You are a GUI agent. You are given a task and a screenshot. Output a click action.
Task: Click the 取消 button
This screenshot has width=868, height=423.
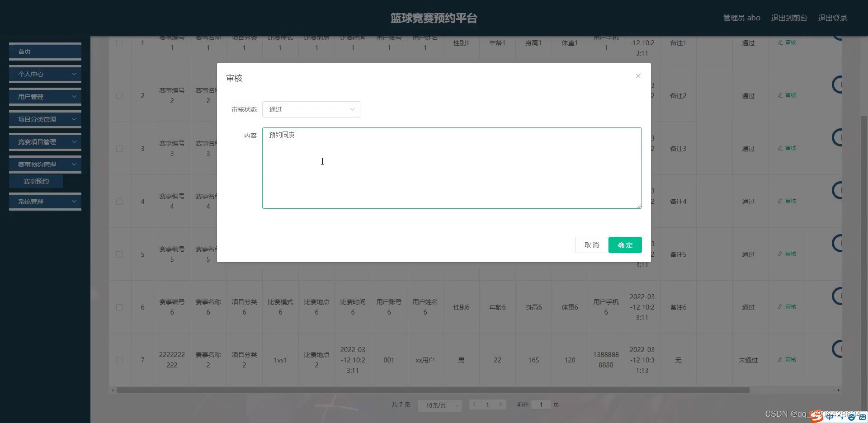pyautogui.click(x=591, y=245)
